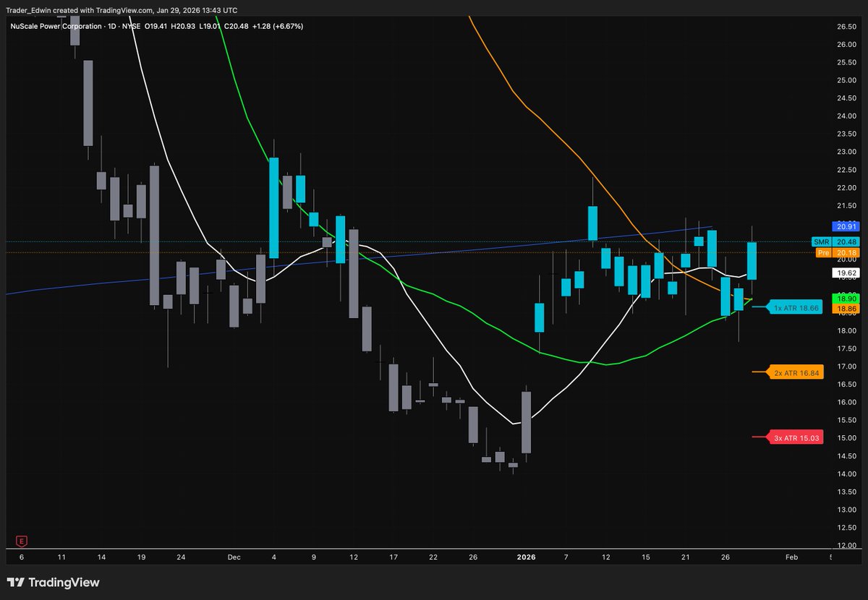
Task: Click the blue 20.91 price label
Action: pyautogui.click(x=845, y=226)
